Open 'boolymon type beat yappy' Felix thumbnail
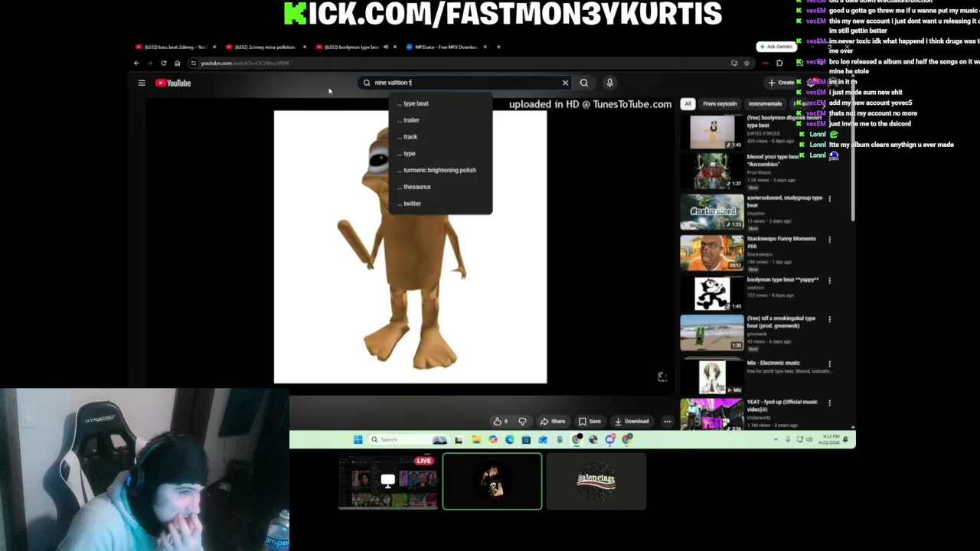This screenshot has width=980, height=551. pos(712,293)
